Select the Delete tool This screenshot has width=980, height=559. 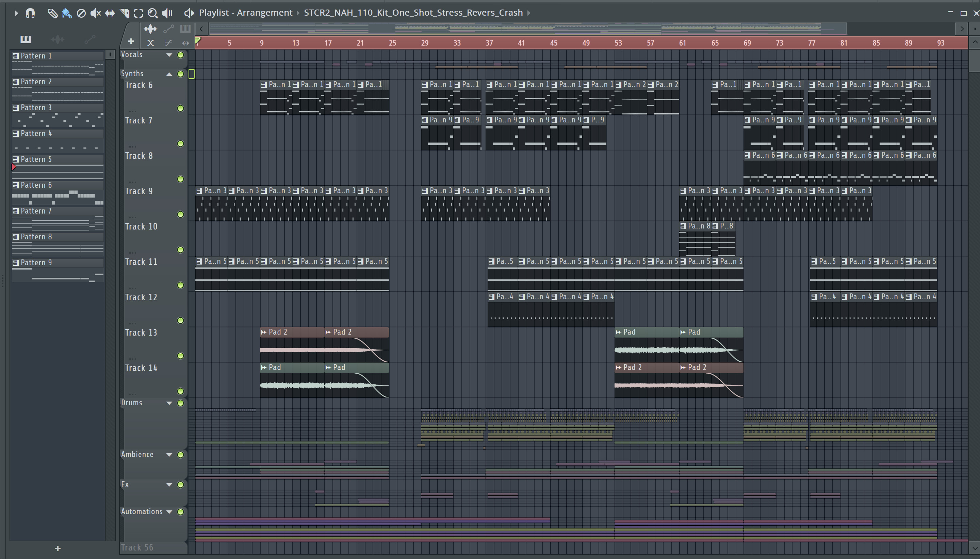point(81,14)
